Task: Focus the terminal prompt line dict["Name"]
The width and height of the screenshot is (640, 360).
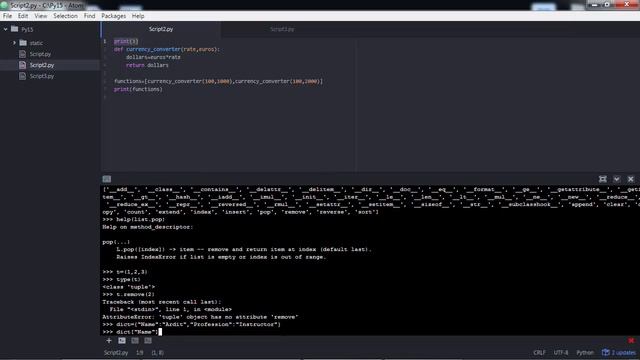Action: click(x=131, y=332)
